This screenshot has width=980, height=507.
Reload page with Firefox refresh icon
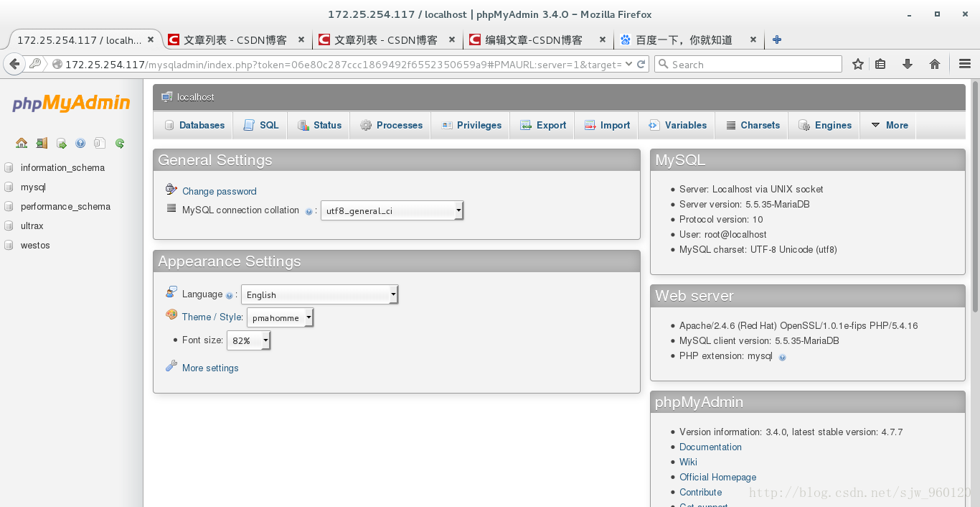642,64
